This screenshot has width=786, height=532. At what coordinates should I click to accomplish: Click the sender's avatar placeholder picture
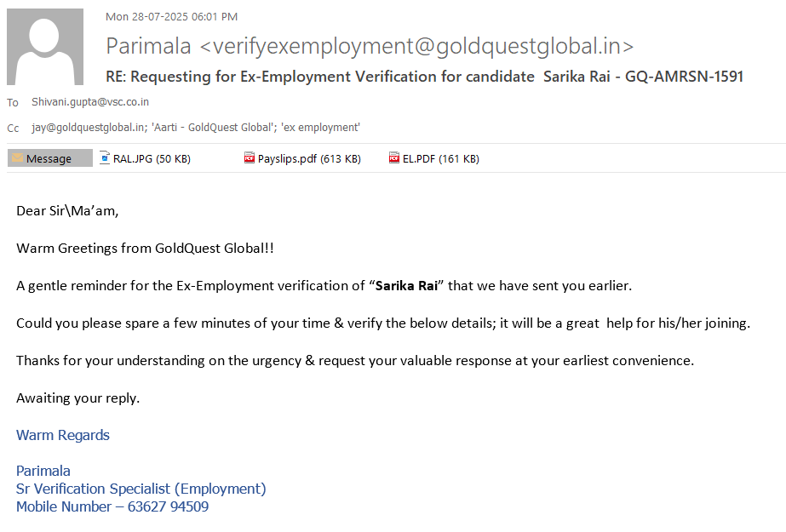pyautogui.click(x=45, y=47)
